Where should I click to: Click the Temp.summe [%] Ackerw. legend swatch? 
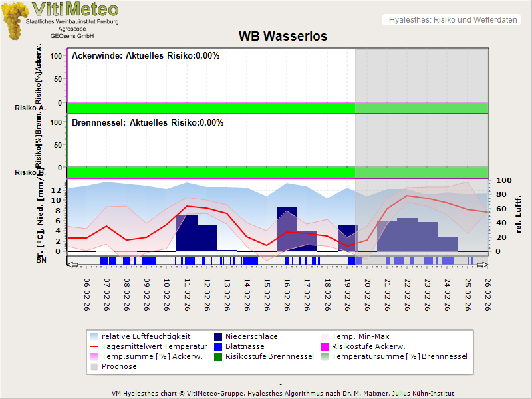click(x=94, y=356)
